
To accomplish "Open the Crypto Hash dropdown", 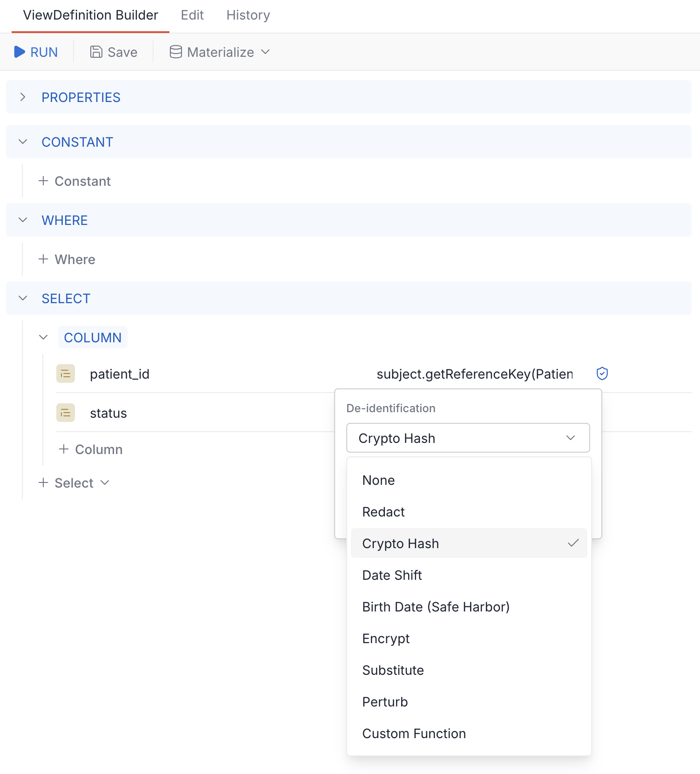I will click(468, 438).
